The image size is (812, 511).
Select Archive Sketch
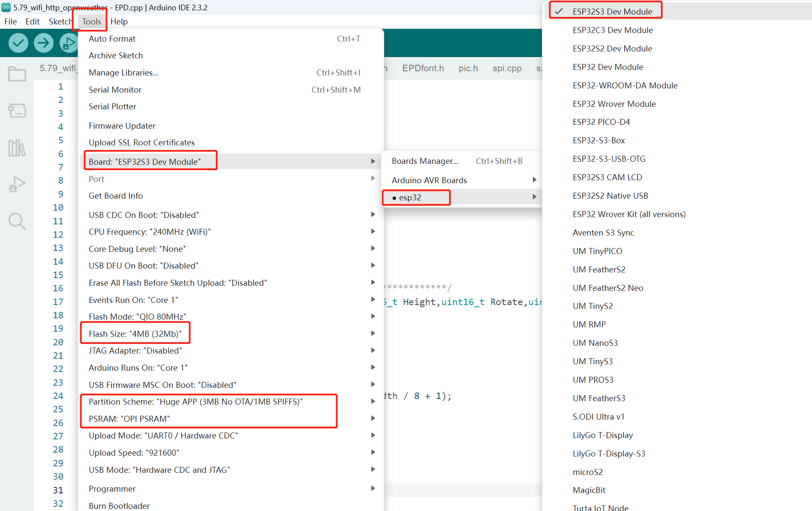tap(231, 55)
